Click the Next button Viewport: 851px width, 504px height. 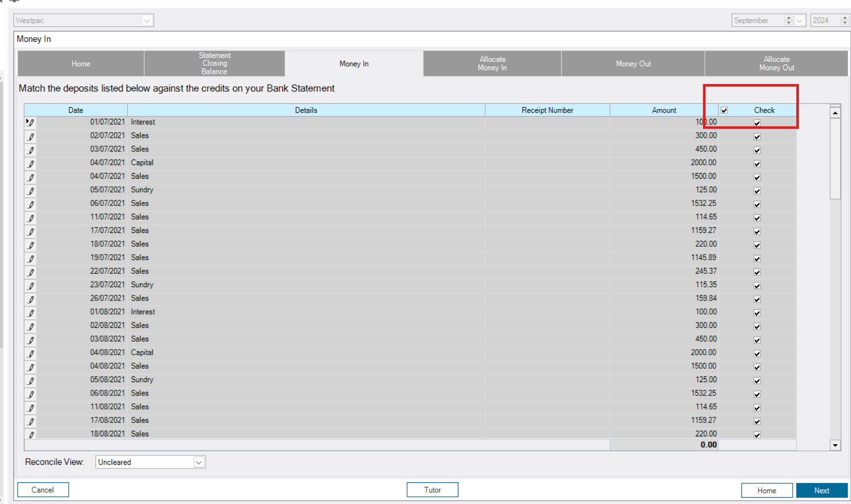pyautogui.click(x=822, y=490)
